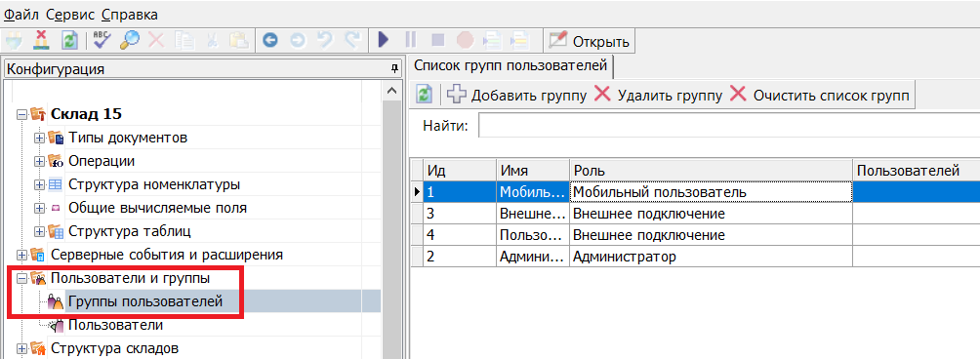Click the Открыть button

590,42
